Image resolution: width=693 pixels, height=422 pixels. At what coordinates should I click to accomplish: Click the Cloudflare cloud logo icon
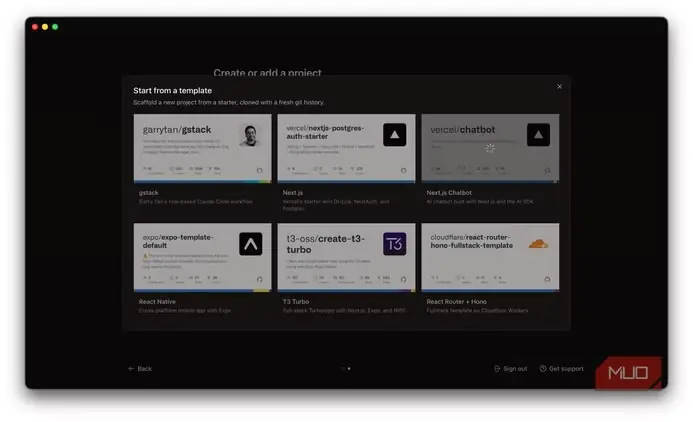tap(538, 243)
